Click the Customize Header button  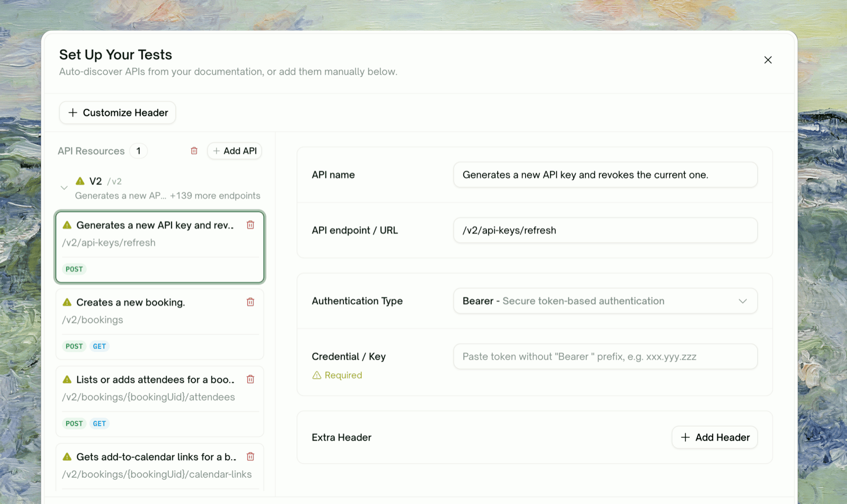(x=118, y=113)
